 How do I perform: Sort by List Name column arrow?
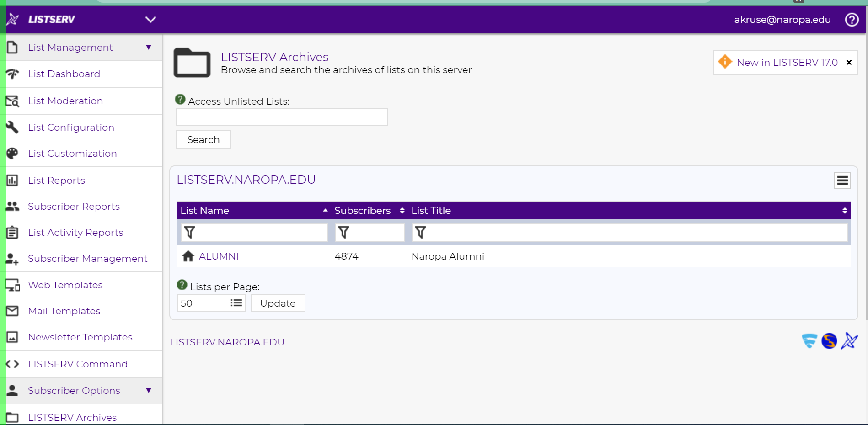coord(325,210)
